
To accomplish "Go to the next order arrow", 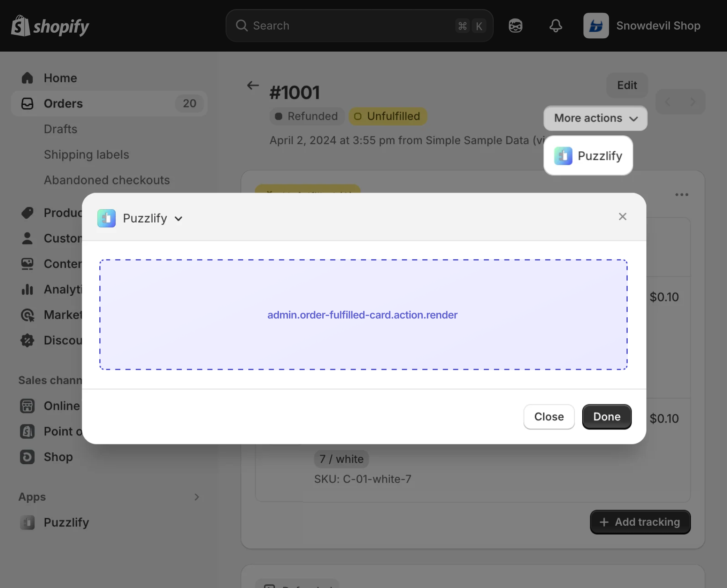I will point(693,102).
